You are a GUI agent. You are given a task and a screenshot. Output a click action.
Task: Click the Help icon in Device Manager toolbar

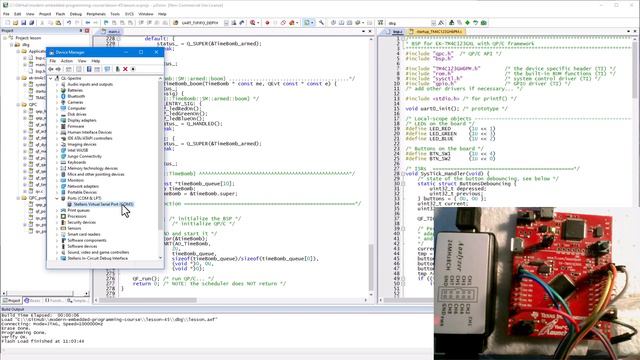[x=89, y=69]
